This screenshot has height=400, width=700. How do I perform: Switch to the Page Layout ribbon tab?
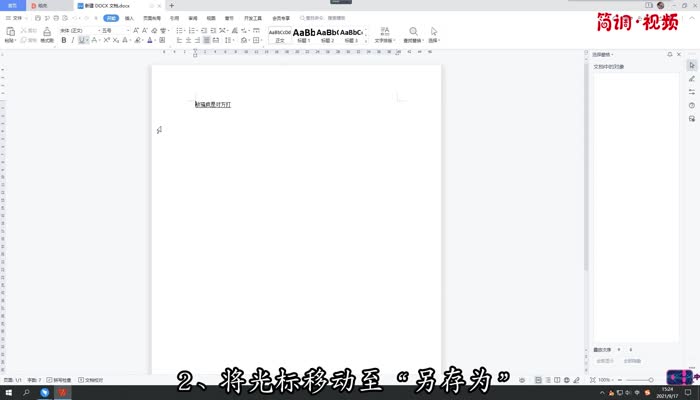151,18
